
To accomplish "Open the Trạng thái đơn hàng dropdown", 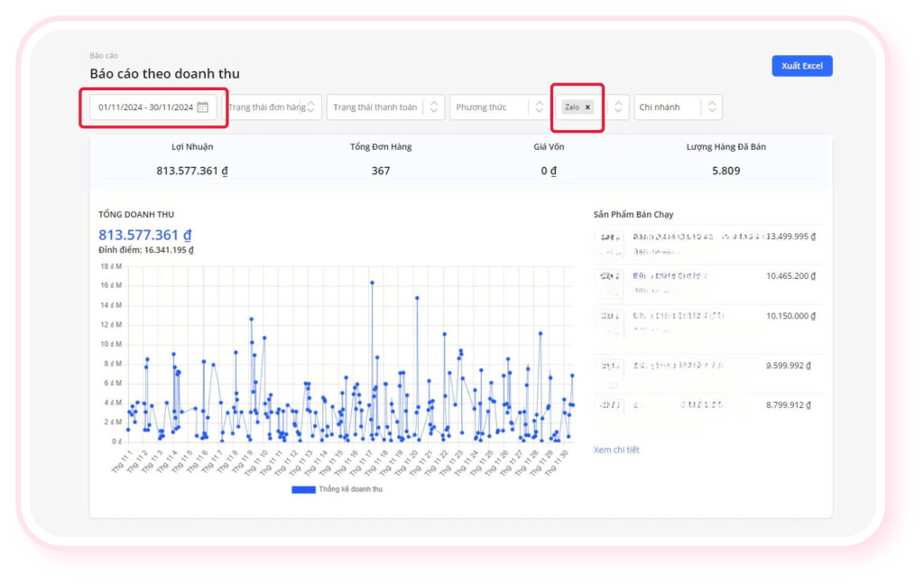I will (266, 107).
